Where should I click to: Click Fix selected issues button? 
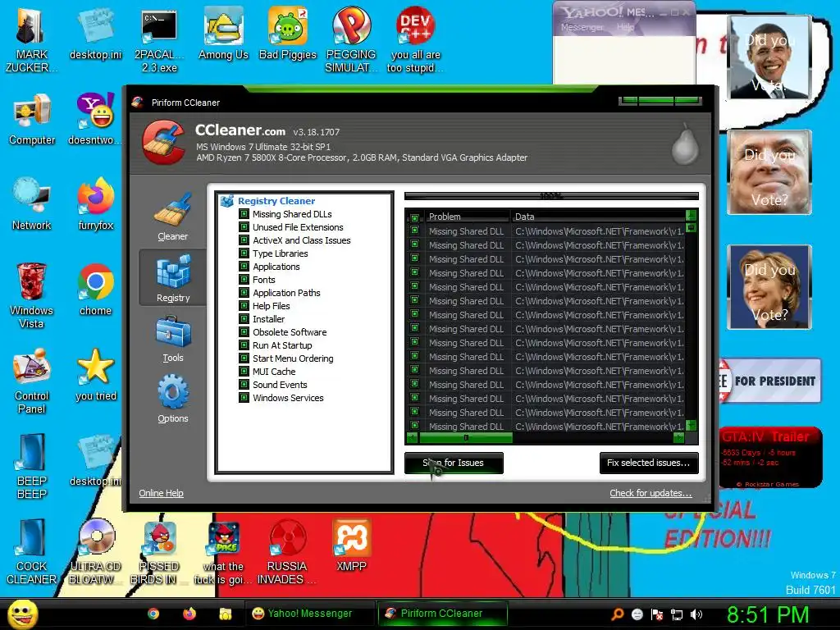[649, 463]
